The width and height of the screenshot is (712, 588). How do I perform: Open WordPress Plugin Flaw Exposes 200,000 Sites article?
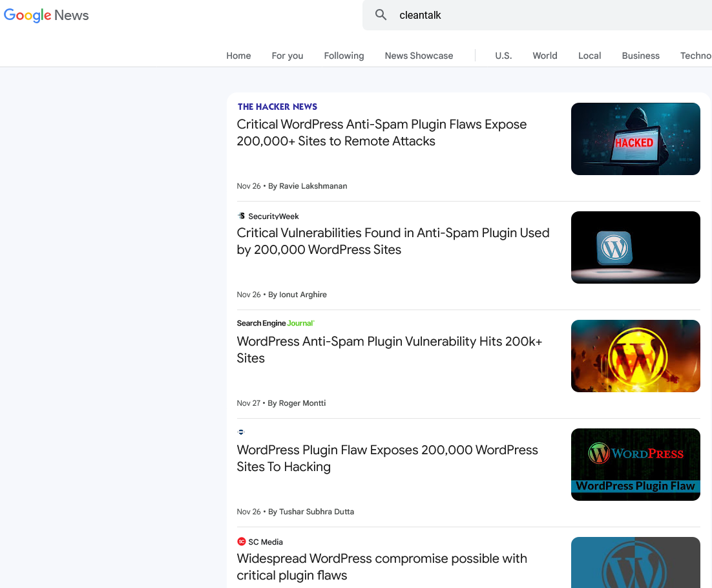coord(387,458)
